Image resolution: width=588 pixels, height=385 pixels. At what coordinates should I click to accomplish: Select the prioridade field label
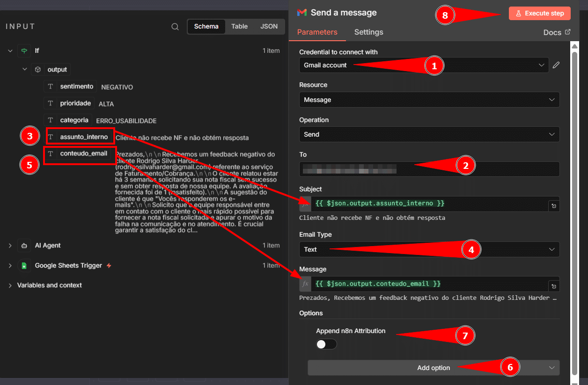pos(75,103)
